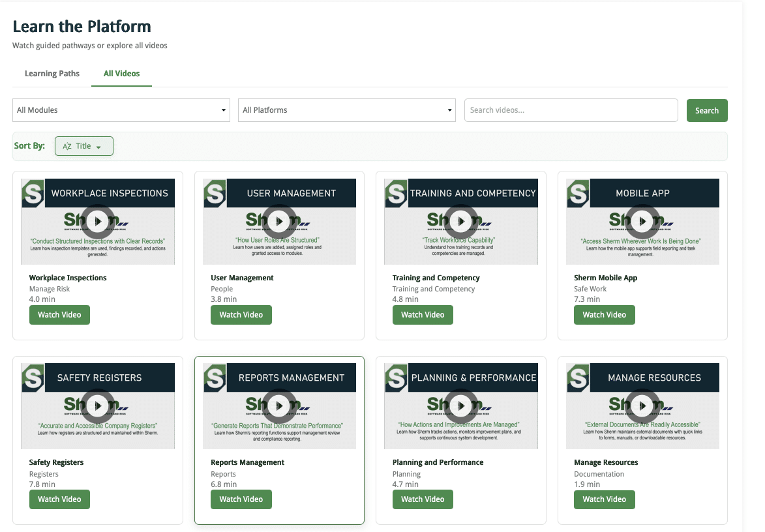Select the All Videos tab
This screenshot has width=765, height=532.
click(121, 74)
